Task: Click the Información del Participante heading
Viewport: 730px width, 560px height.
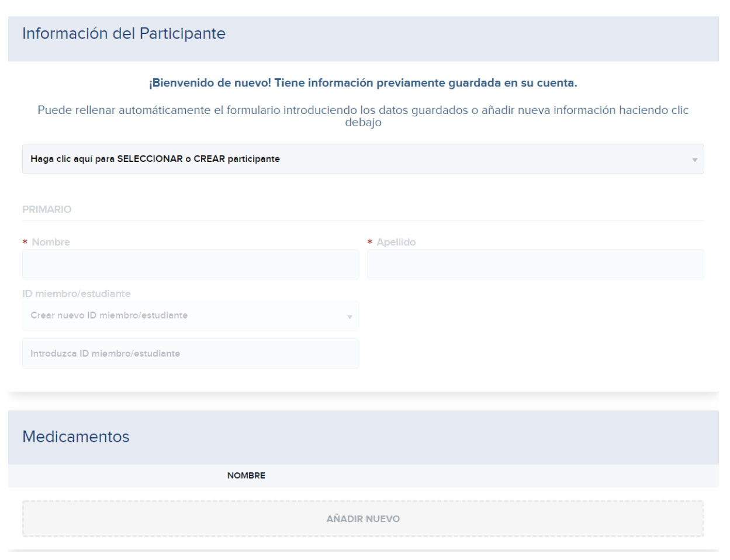Action: click(x=124, y=33)
